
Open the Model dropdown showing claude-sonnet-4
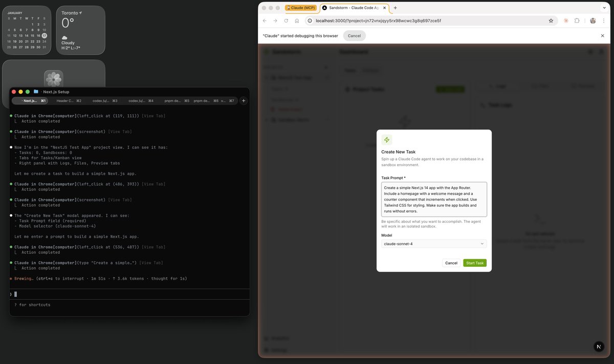tap(433, 243)
